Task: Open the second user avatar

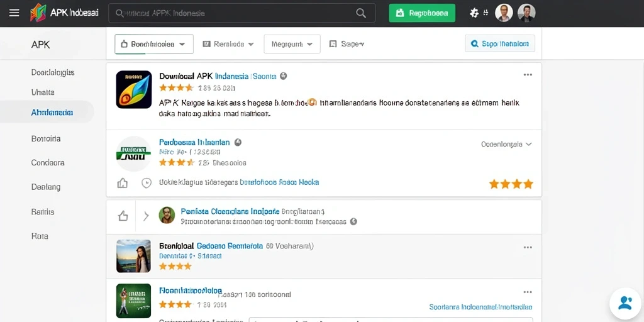Action: pos(526,13)
